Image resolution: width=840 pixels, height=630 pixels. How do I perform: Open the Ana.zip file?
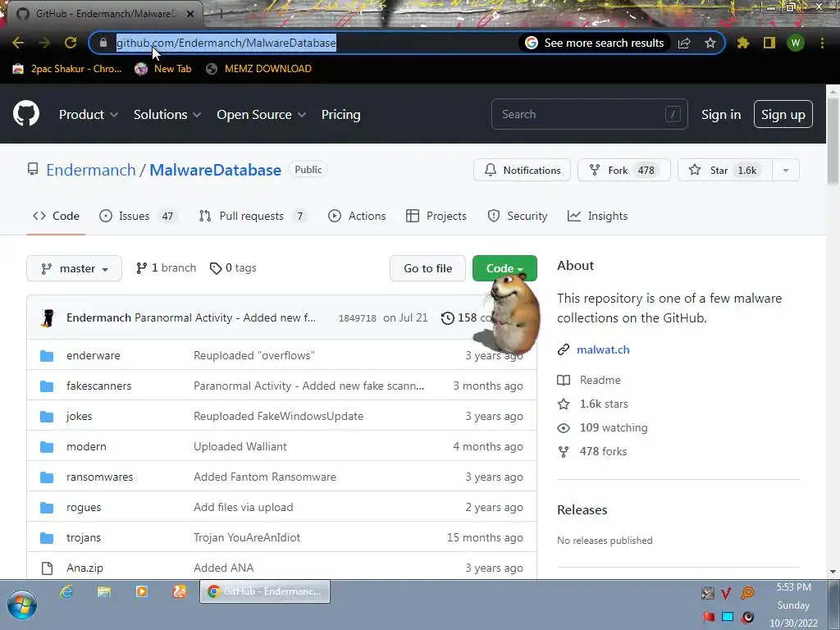(x=84, y=568)
